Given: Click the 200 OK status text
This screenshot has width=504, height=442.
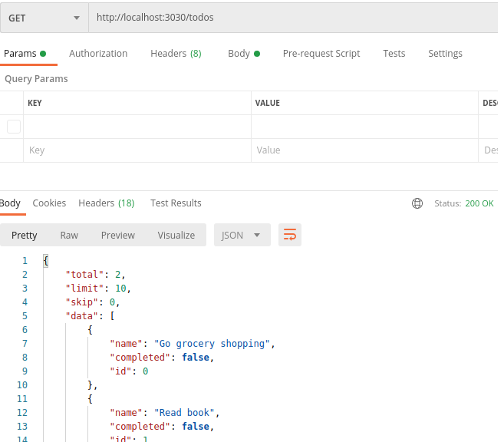Looking at the screenshot, I should [479, 203].
